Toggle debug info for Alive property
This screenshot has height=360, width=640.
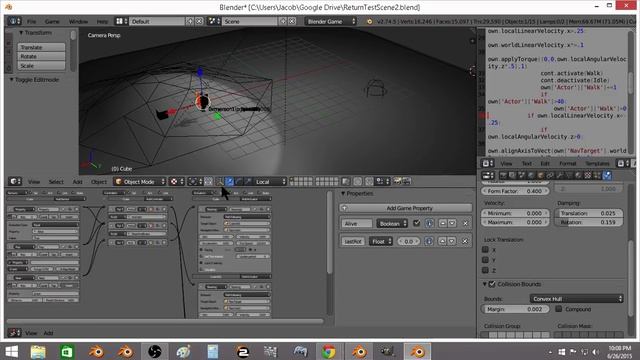click(429, 224)
